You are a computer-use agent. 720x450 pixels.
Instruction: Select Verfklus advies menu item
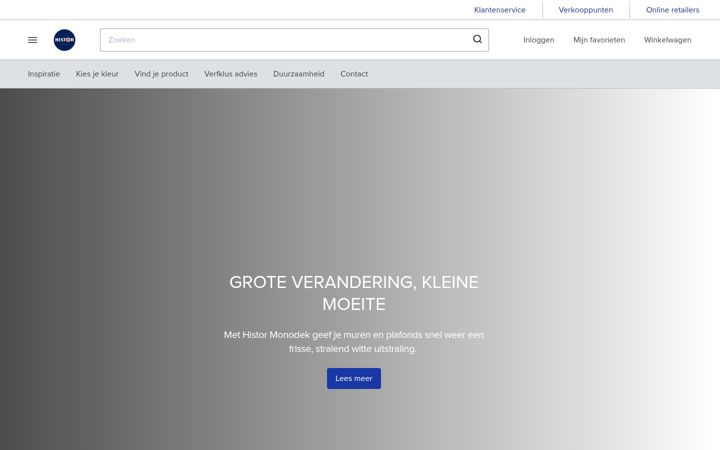pyautogui.click(x=231, y=74)
